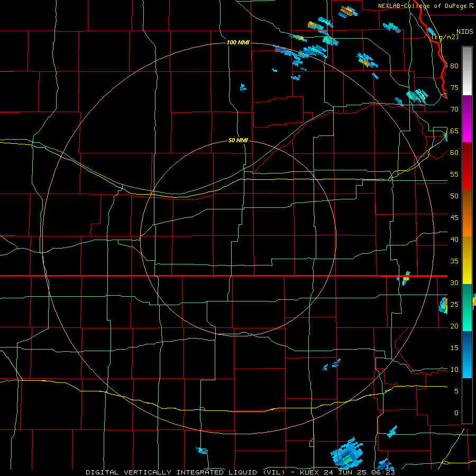Click the NEXLAB-College of DuPage label
Image resolution: width=476 pixels, height=476 pixels.
pyautogui.click(x=423, y=6)
